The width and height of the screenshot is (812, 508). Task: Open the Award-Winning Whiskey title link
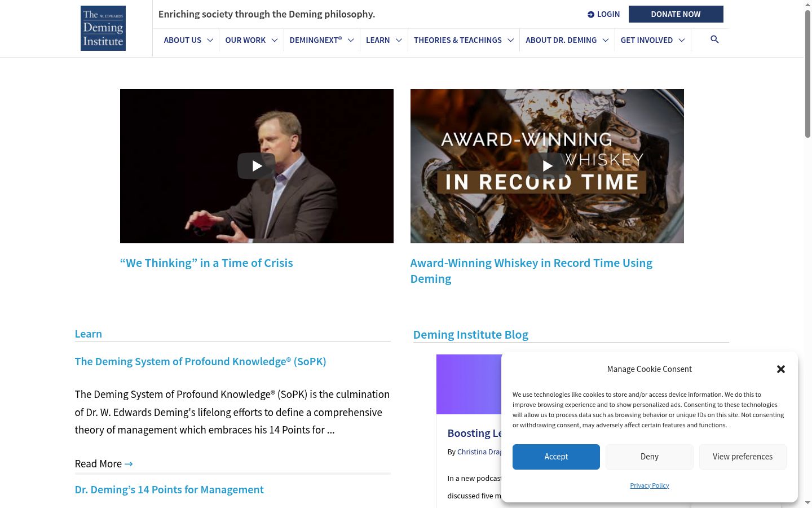(531, 271)
